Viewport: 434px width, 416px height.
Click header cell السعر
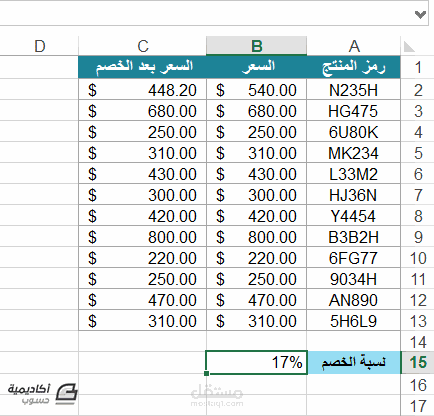pos(256,67)
